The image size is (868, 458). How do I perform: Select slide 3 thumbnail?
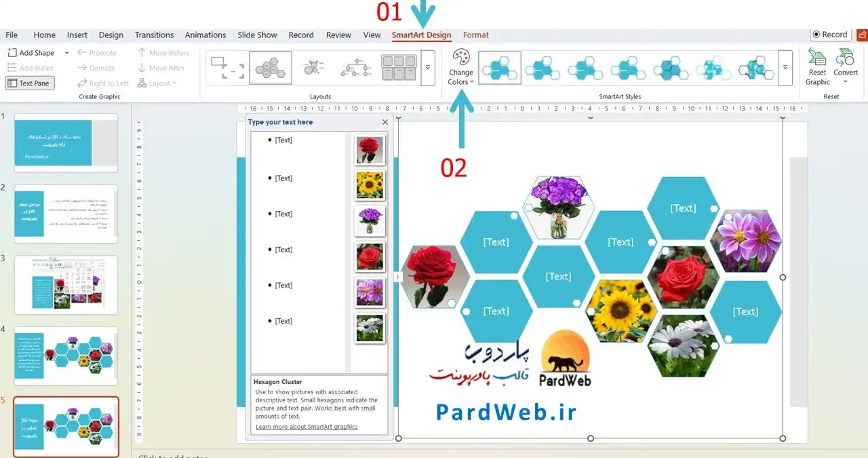click(66, 285)
